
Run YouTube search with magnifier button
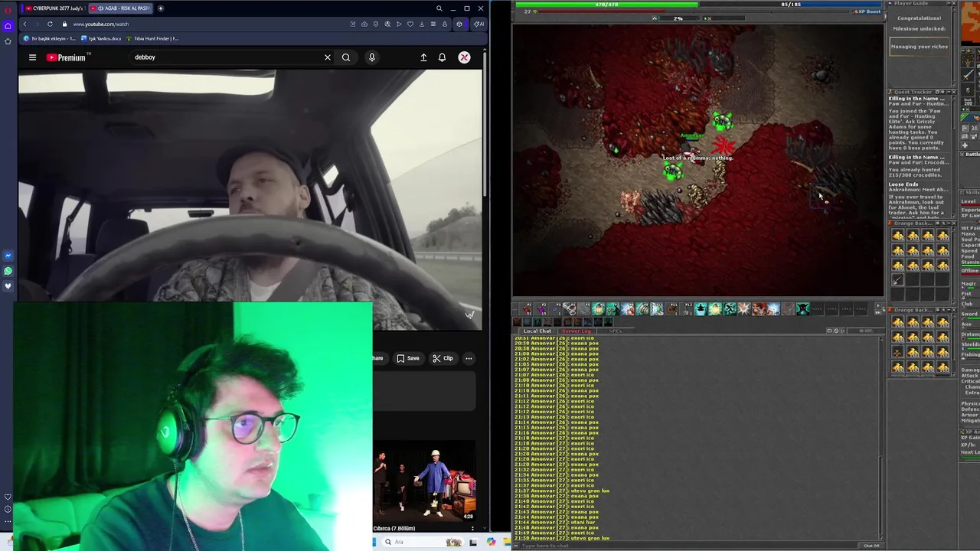pyautogui.click(x=346, y=57)
